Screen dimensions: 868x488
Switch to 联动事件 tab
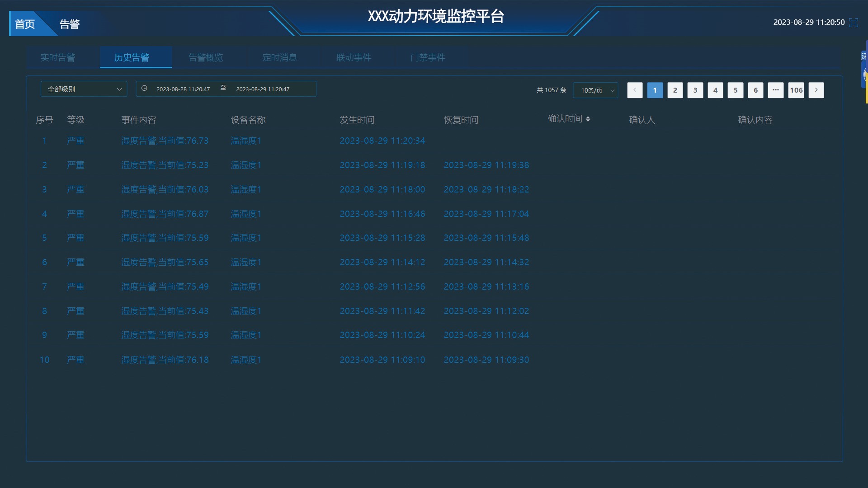click(x=354, y=57)
